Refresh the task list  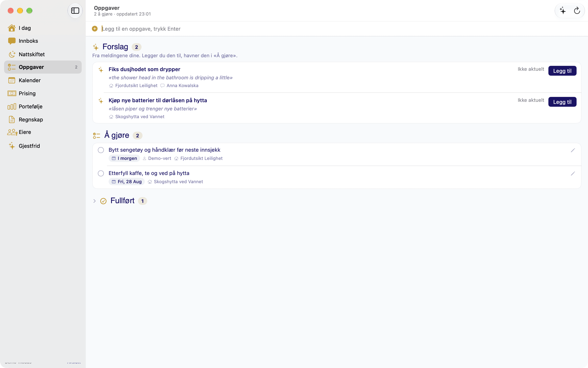tap(577, 11)
